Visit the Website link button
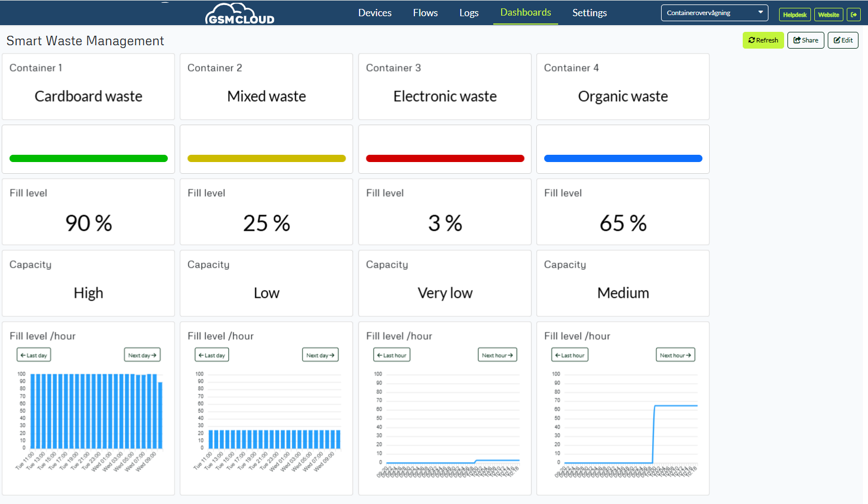The height and width of the screenshot is (504, 868). click(828, 15)
